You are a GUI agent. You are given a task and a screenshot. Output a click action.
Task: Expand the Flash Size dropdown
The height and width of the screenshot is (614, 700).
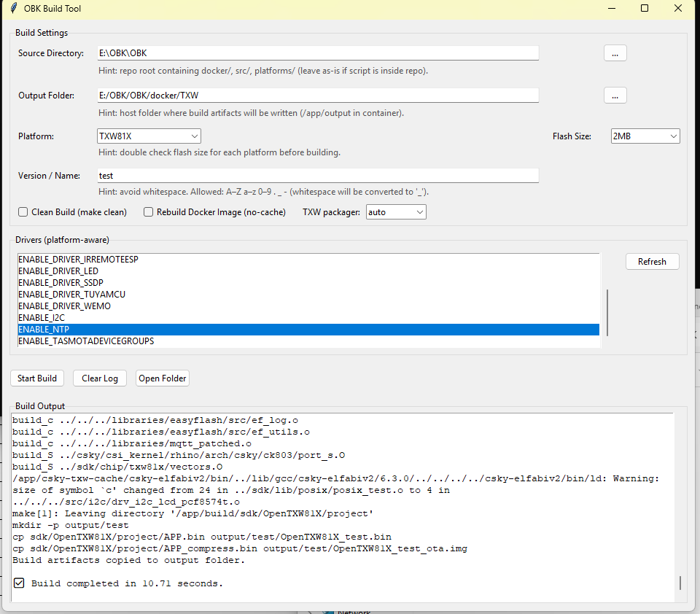click(x=645, y=136)
